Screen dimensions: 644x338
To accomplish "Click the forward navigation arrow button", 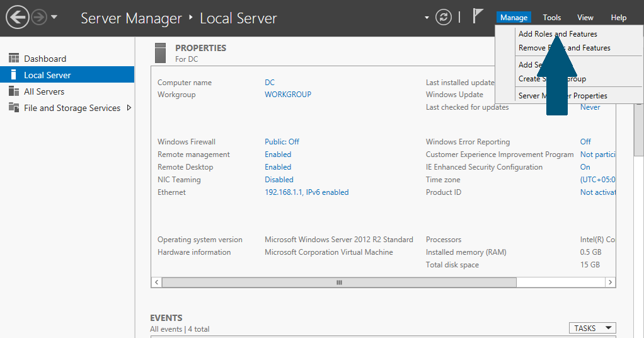I will [x=40, y=18].
